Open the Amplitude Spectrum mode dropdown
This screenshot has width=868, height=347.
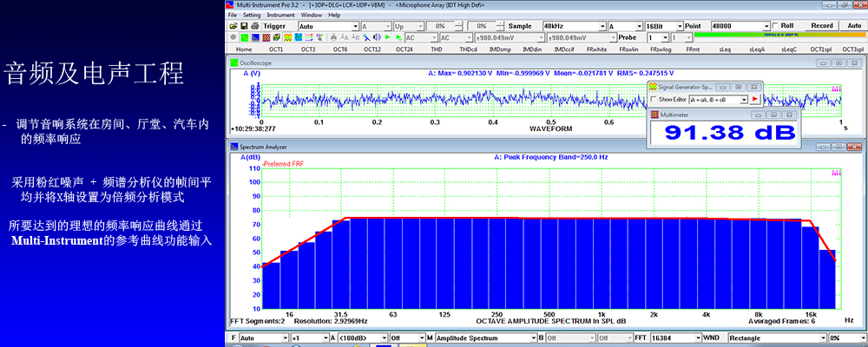pyautogui.click(x=485, y=338)
